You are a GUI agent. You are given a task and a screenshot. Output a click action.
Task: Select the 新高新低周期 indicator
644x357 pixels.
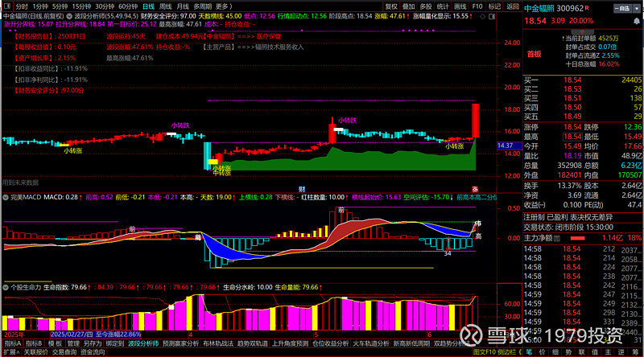[411, 344]
